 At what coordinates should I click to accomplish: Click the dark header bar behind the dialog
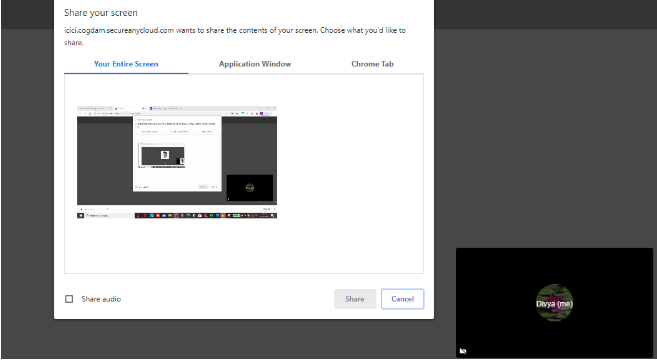coord(545,14)
